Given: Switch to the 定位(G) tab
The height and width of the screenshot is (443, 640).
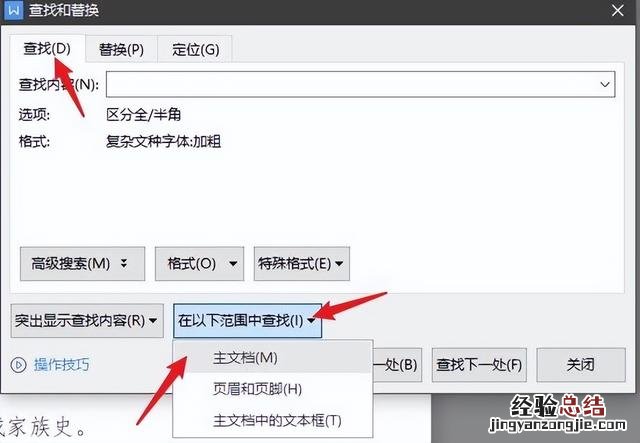Looking at the screenshot, I should pyautogui.click(x=196, y=49).
